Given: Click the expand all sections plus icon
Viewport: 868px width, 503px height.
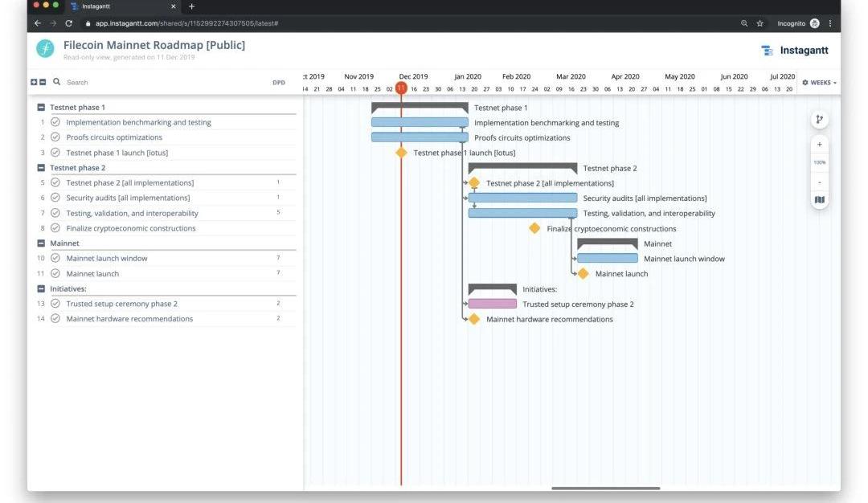Looking at the screenshot, I should [34, 82].
